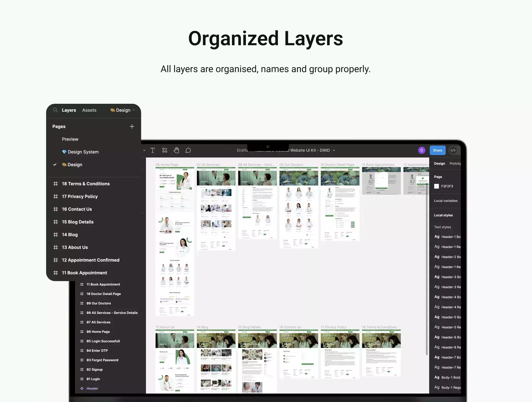Click frame icon of 12 Appointment Confirmed
The height and width of the screenshot is (402, 532).
[x=56, y=260]
